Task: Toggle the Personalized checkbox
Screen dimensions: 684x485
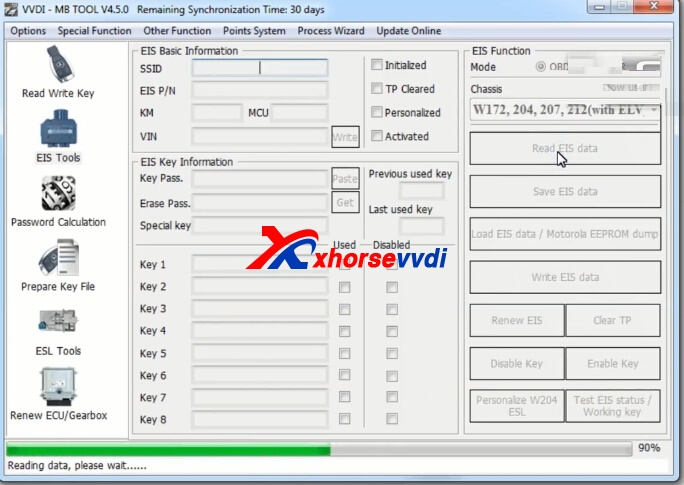Action: coord(376,112)
